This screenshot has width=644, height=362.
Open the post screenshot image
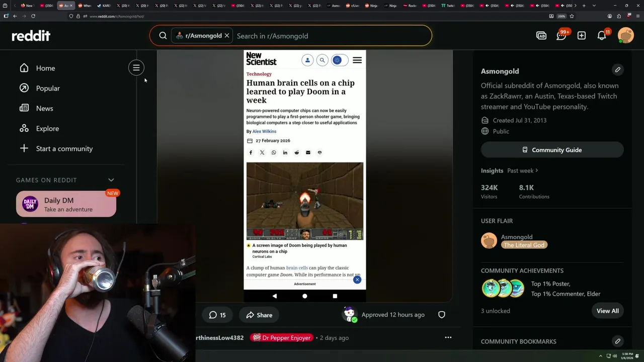pos(305,176)
